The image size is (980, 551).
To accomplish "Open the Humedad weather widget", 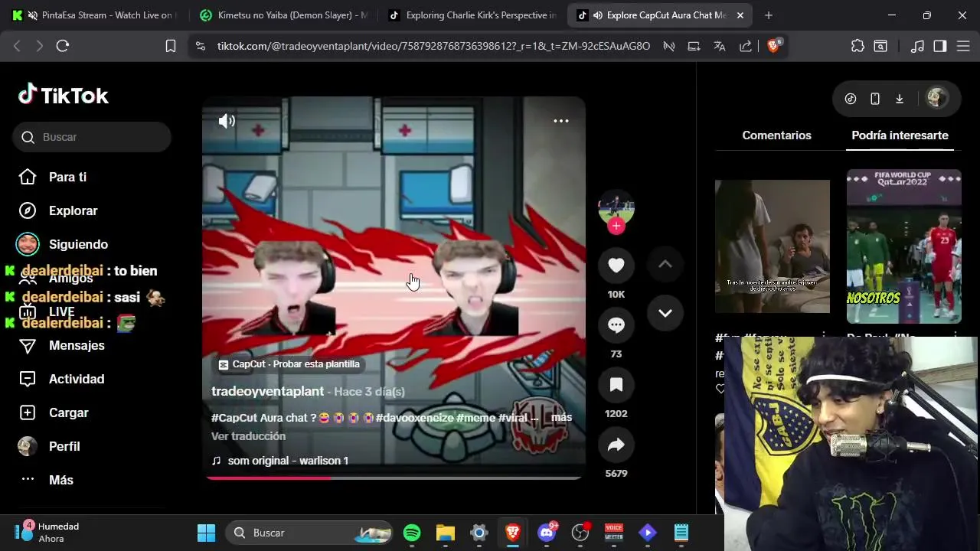I will click(47, 532).
